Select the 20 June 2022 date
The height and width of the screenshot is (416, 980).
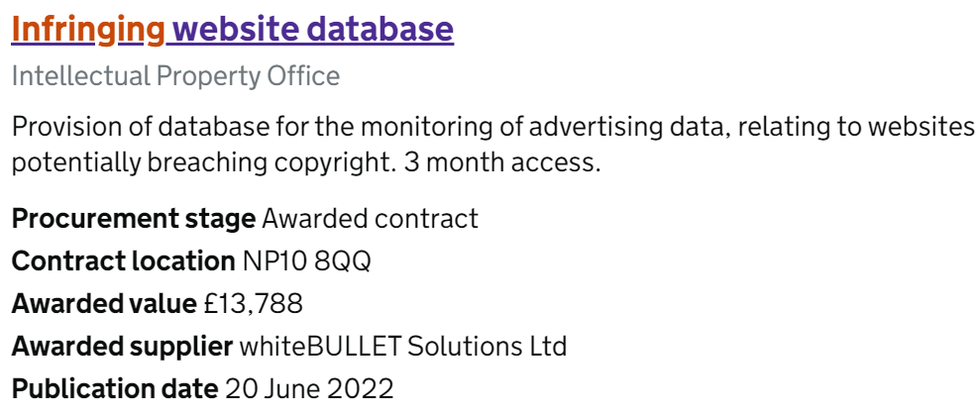309,388
